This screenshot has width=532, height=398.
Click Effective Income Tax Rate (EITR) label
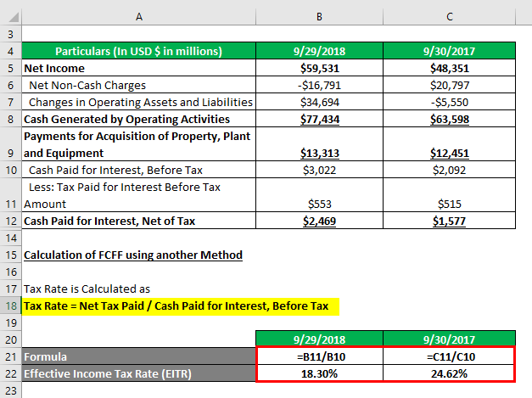click(x=139, y=373)
